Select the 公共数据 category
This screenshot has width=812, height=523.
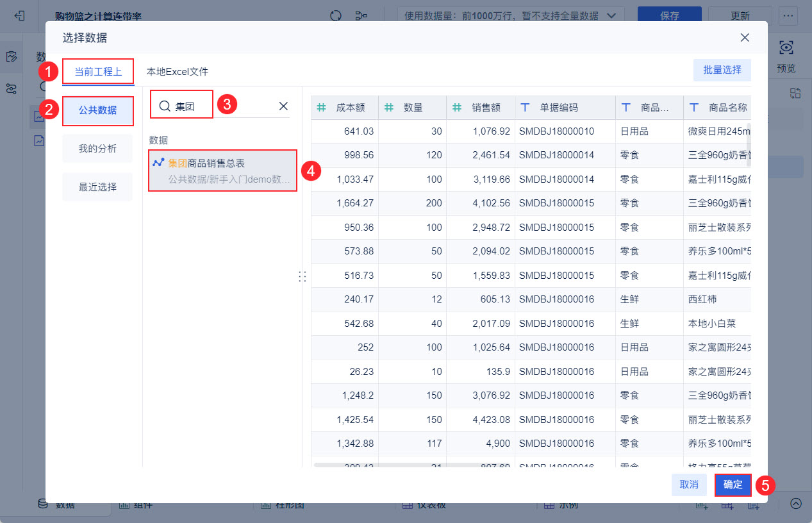pyautogui.click(x=98, y=111)
